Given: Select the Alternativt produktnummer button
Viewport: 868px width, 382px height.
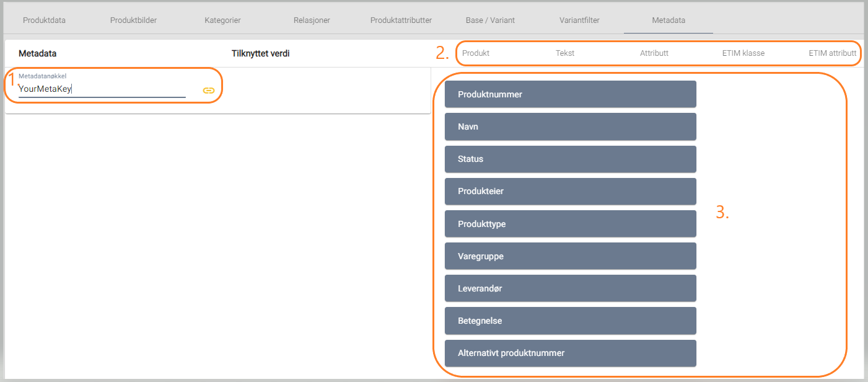Looking at the screenshot, I should pos(571,353).
